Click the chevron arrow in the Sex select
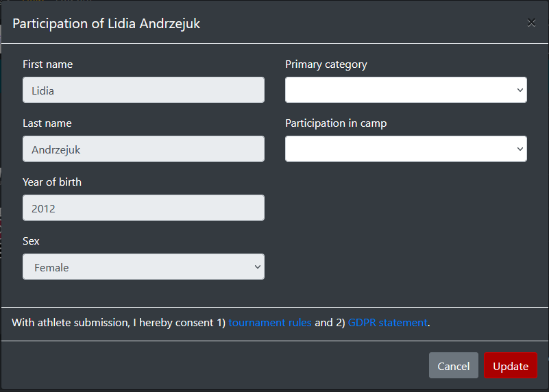This screenshot has height=392, width=549. 257,267
